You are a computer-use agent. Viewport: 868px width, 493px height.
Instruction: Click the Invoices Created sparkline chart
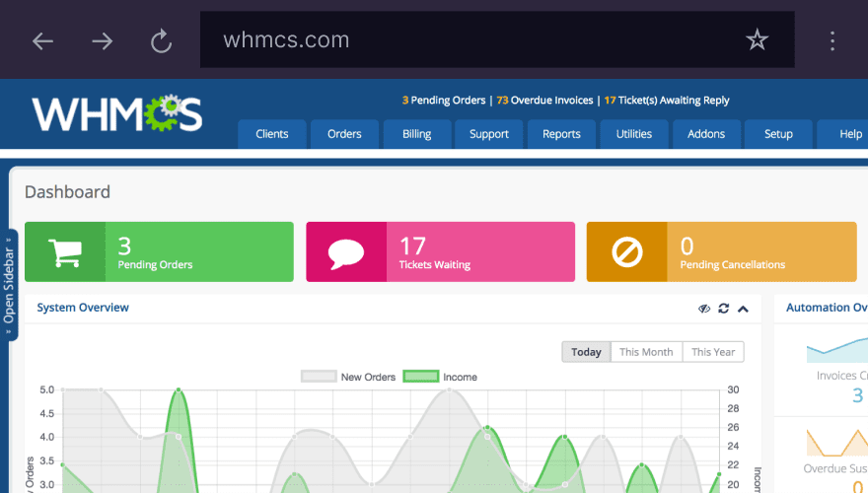coord(837,349)
